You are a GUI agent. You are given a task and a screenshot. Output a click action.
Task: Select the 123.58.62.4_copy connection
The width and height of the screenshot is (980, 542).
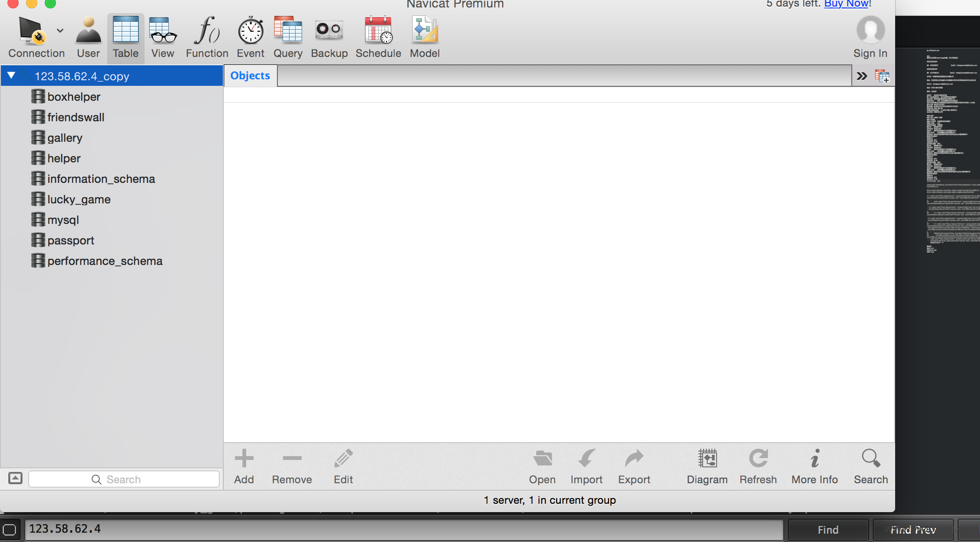pos(112,76)
